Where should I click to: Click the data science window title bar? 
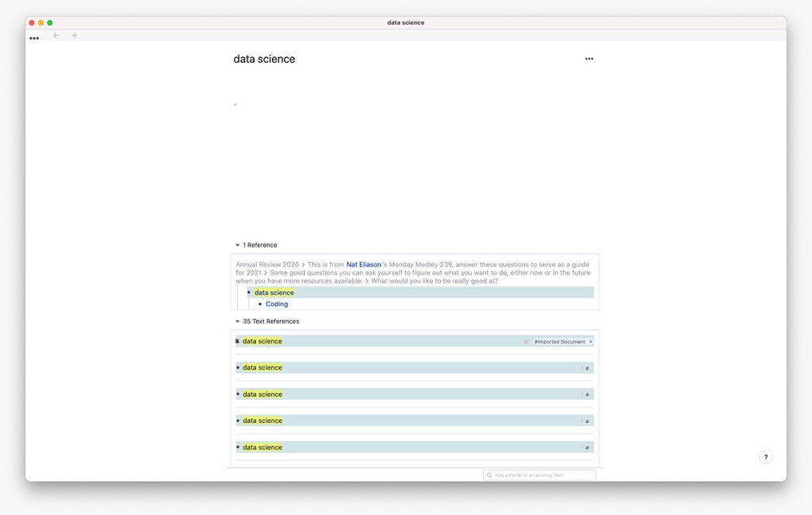[x=405, y=22]
